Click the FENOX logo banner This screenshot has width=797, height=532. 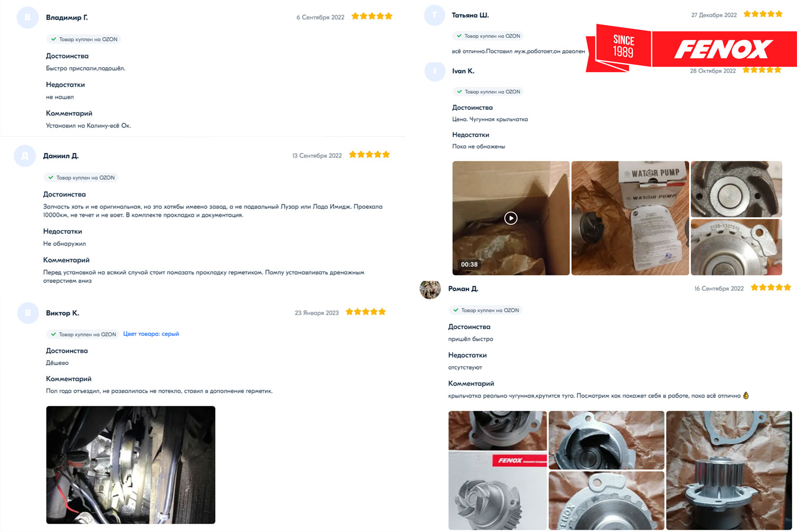(724, 49)
